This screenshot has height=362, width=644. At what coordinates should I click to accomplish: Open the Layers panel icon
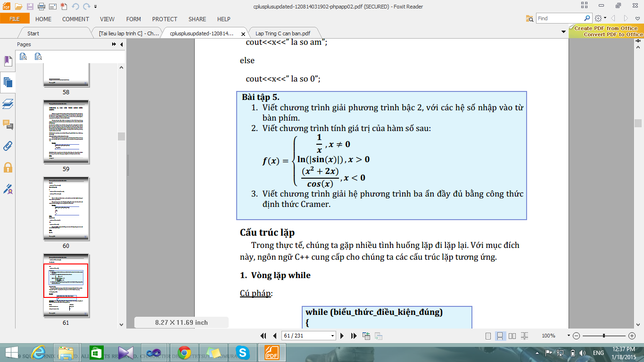(8, 104)
